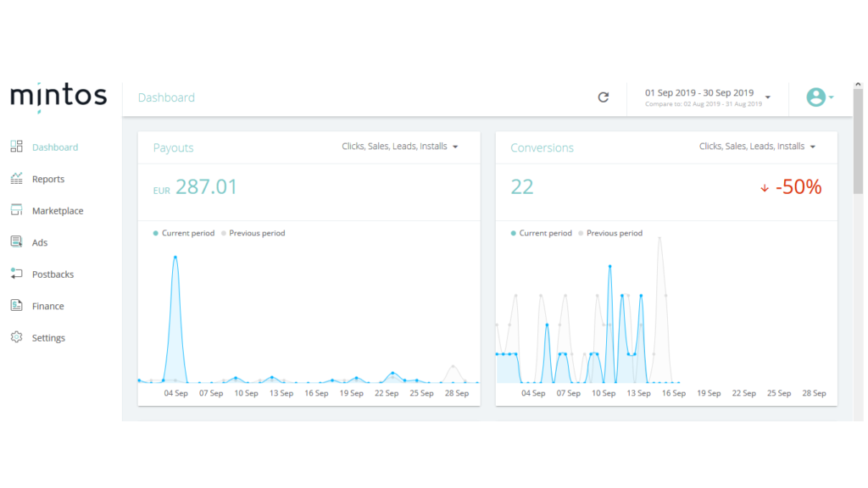Go to Marketplace section

58,211
